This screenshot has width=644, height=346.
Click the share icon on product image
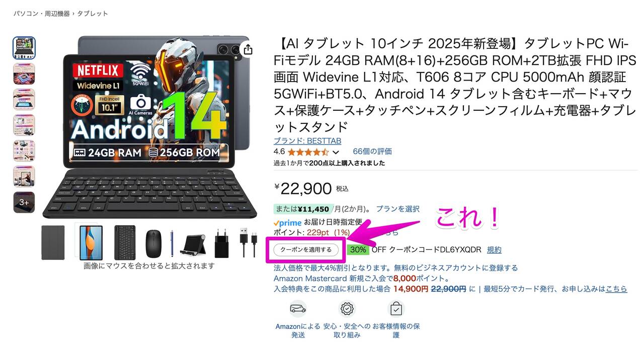(248, 49)
